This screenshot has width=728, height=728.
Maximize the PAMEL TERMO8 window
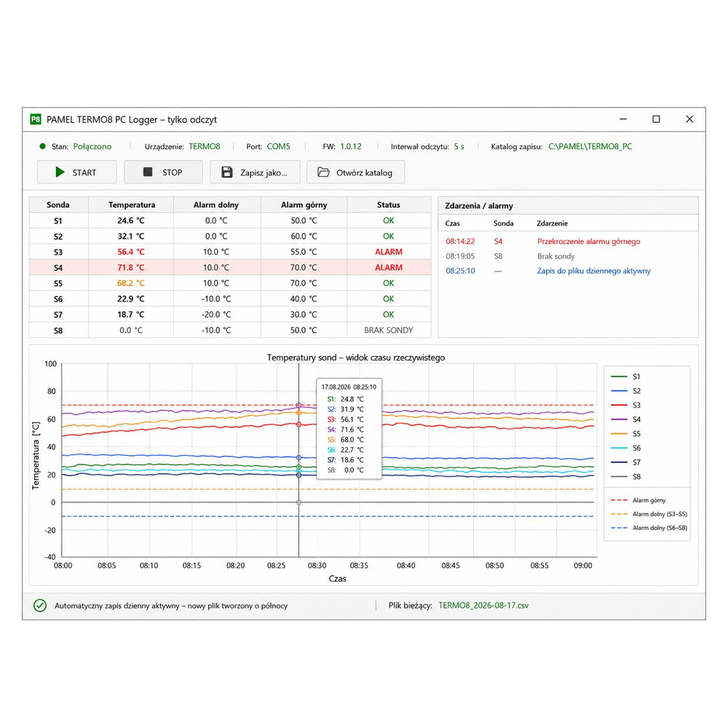point(656,119)
